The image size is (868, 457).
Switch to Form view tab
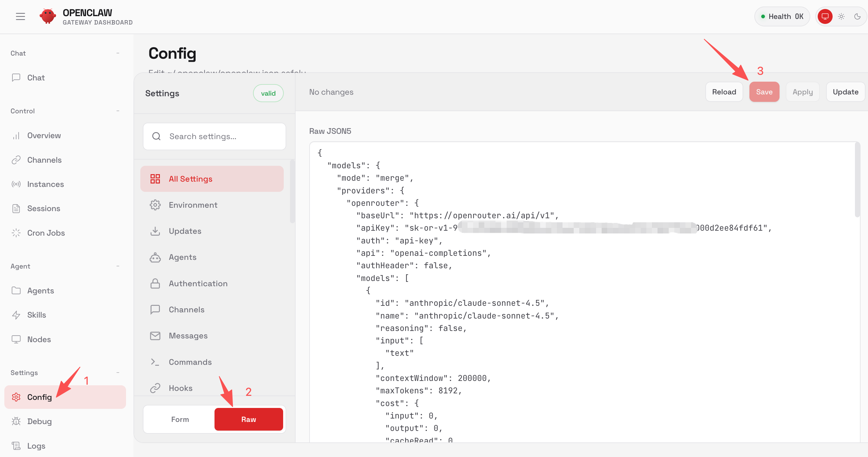coord(180,419)
